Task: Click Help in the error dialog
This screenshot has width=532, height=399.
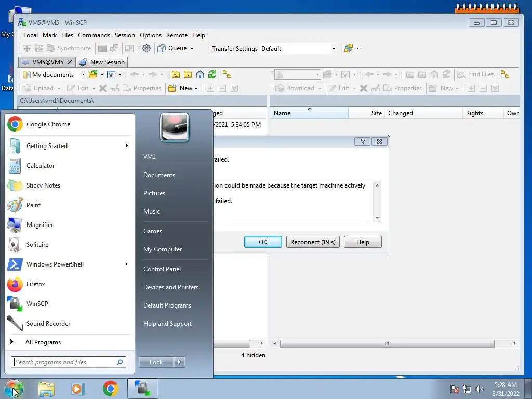Action: click(363, 242)
